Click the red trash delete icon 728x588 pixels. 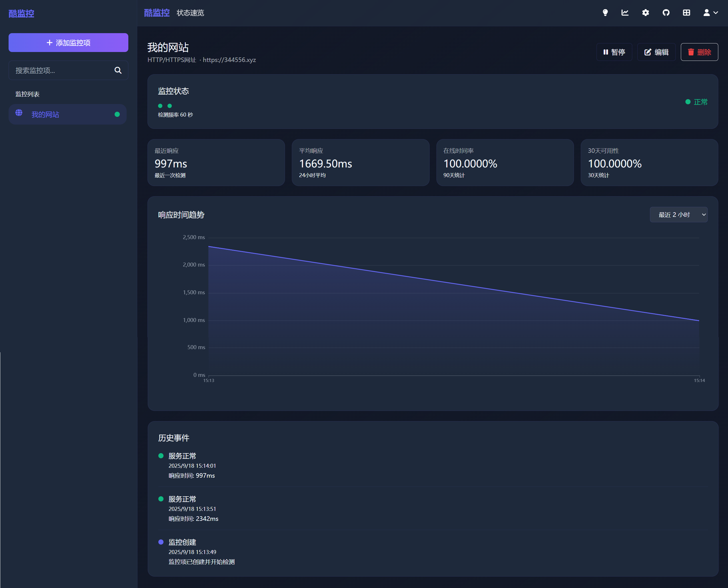click(691, 52)
